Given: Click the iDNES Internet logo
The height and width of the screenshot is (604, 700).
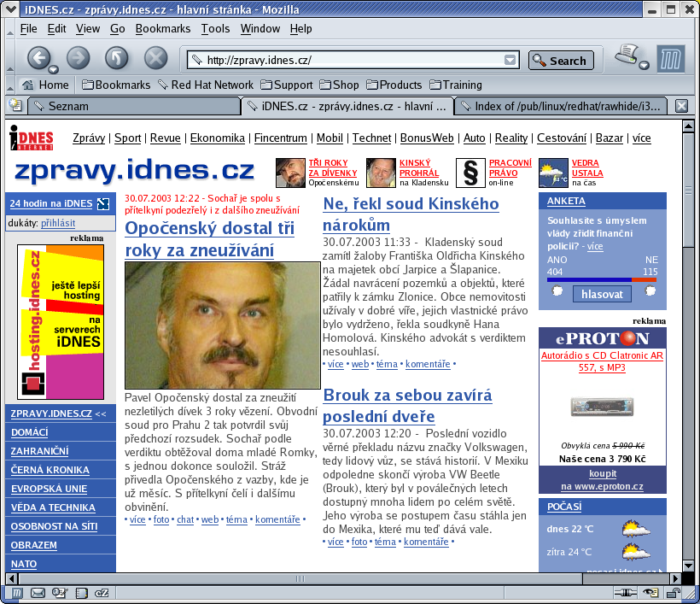Looking at the screenshot, I should point(32,138).
